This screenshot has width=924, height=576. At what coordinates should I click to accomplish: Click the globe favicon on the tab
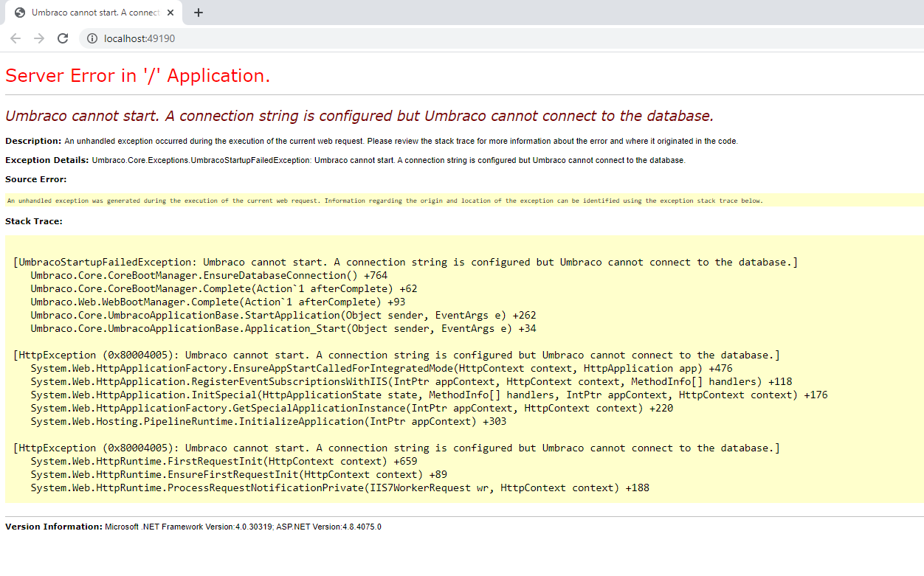coord(20,13)
